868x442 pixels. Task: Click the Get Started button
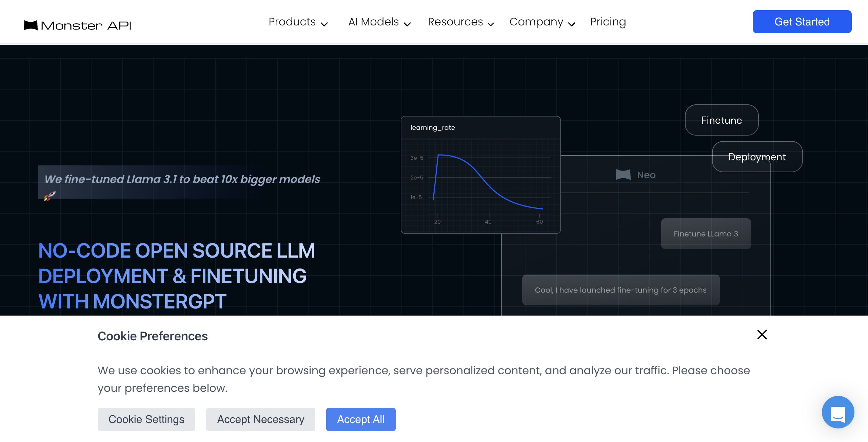pos(802,22)
